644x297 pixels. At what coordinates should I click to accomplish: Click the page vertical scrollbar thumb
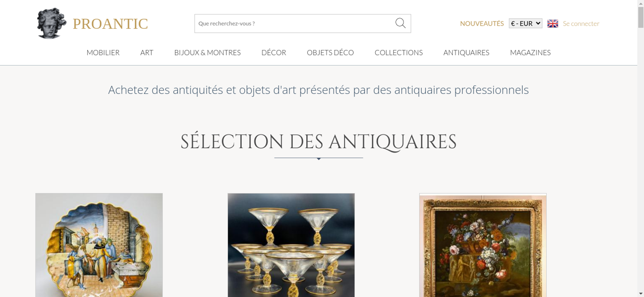[641, 17]
